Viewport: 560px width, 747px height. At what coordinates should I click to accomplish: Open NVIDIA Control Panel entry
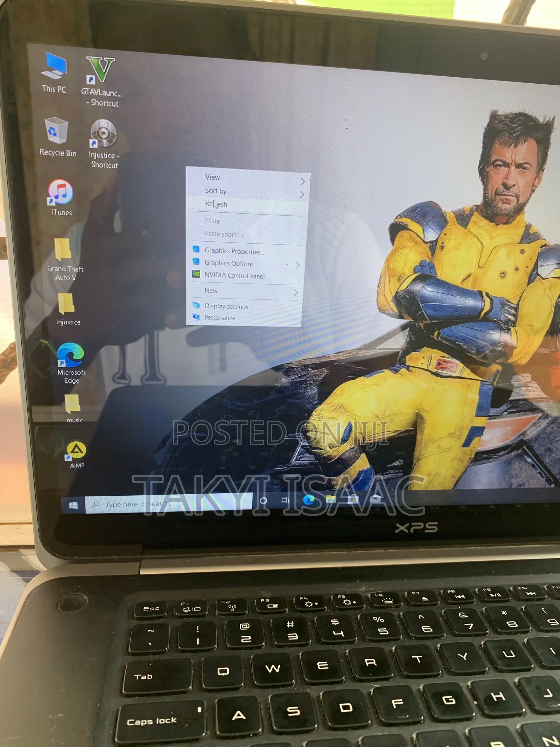coord(245,275)
